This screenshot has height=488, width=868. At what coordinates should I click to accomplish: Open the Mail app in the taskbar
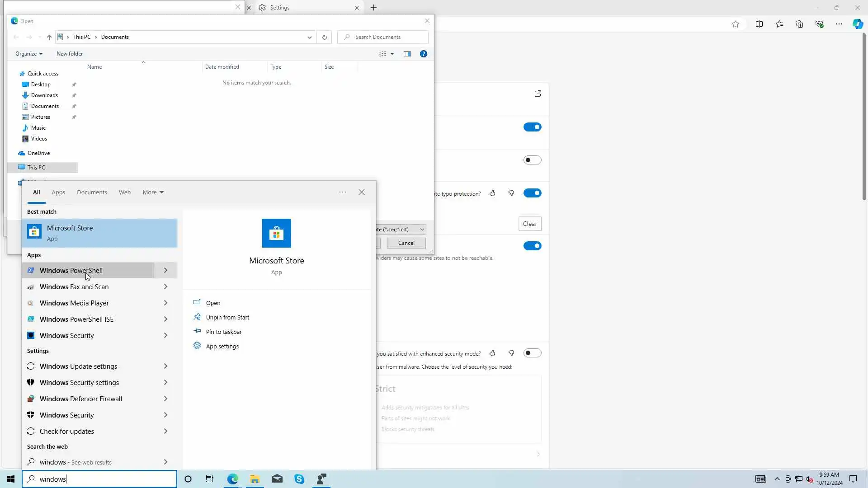(x=277, y=479)
